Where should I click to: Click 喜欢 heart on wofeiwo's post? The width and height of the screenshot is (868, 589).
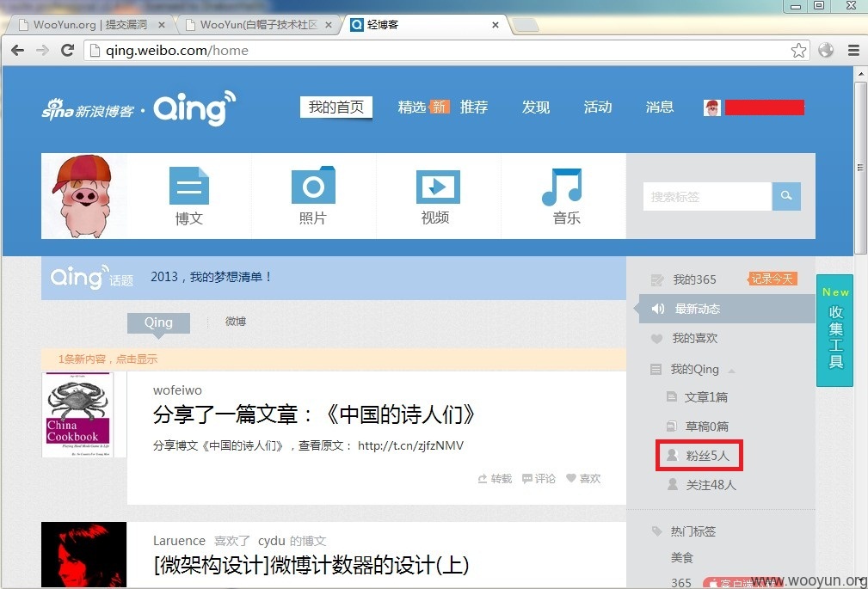[583, 478]
